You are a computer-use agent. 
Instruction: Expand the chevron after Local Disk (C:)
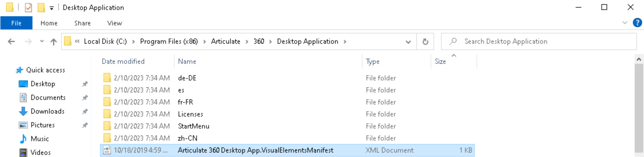(133, 41)
